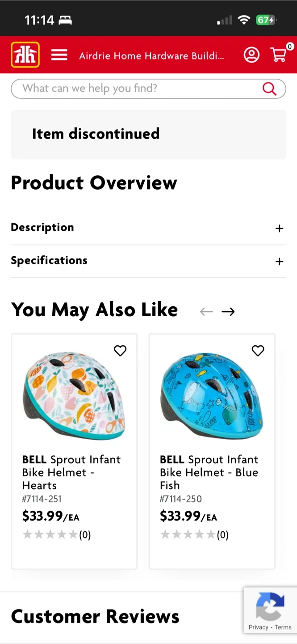Screen dimensions: 297x644
Task: Open the user account profile icon
Action: pyautogui.click(x=251, y=55)
